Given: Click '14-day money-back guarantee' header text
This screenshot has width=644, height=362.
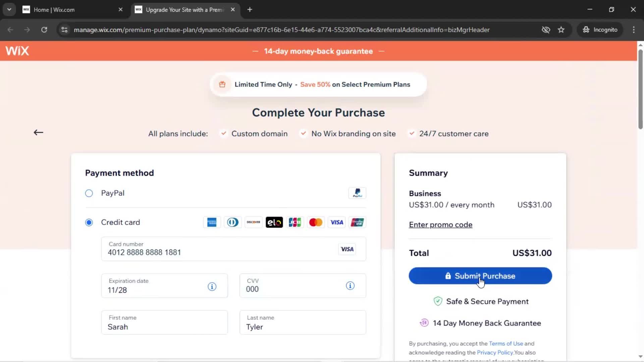Looking at the screenshot, I should (x=318, y=51).
